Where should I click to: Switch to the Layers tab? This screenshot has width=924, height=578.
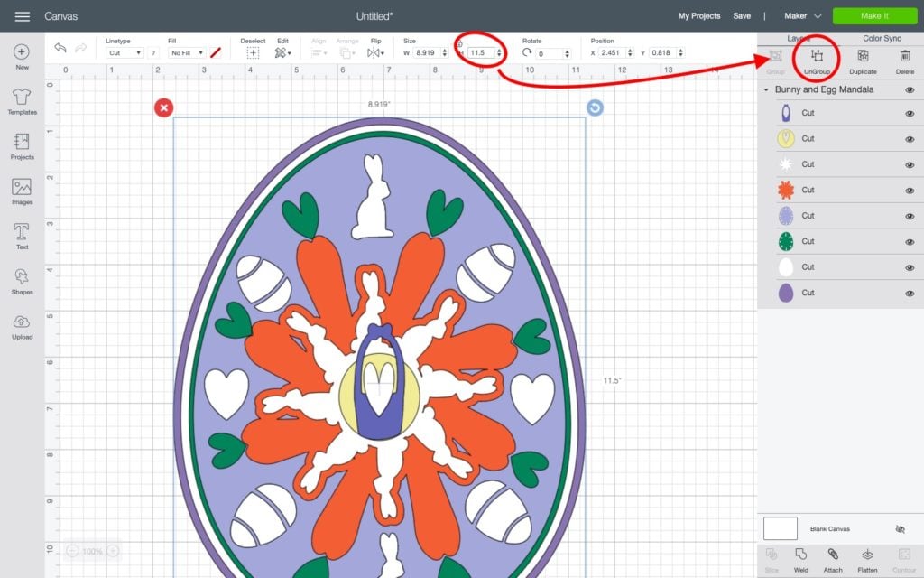799,38
